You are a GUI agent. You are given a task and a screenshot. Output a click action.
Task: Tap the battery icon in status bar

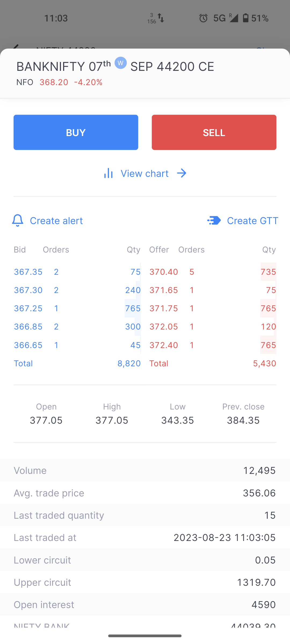click(x=245, y=18)
